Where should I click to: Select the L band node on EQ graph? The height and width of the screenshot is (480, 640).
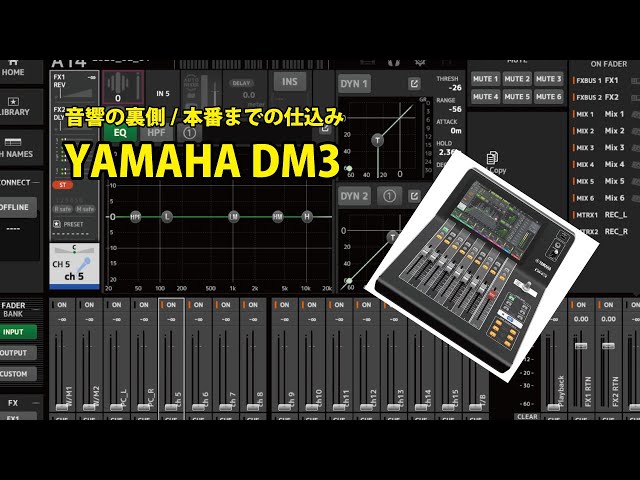tap(167, 217)
